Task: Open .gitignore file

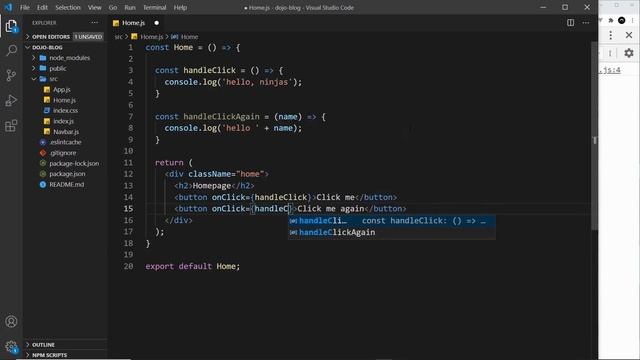Action: pyautogui.click(x=63, y=153)
